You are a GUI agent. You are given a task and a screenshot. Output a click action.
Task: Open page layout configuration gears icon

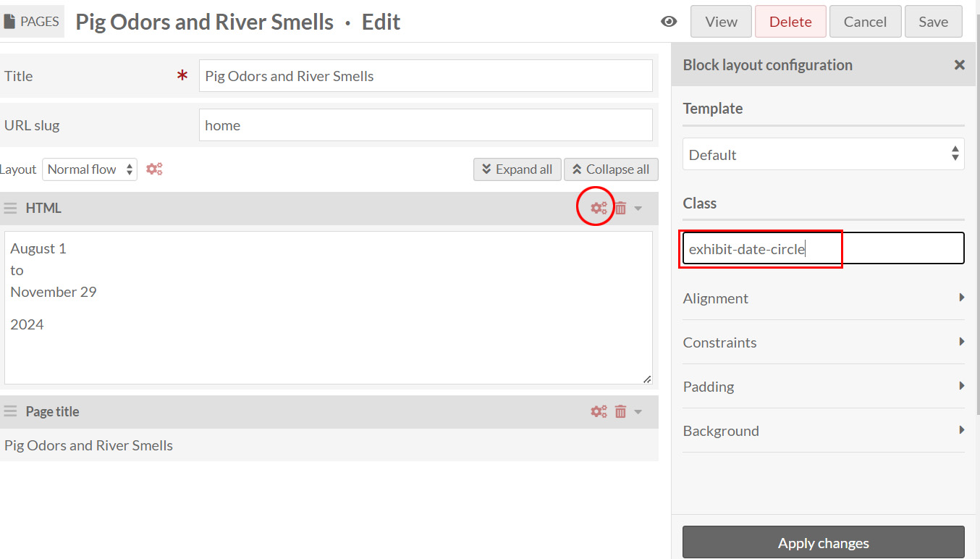coord(154,169)
